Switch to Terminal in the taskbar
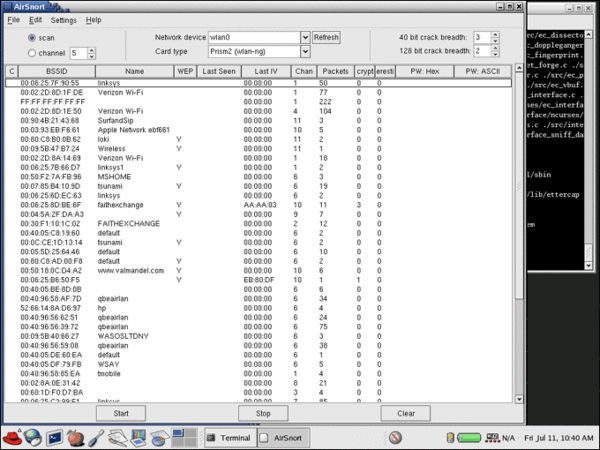 coord(230,438)
